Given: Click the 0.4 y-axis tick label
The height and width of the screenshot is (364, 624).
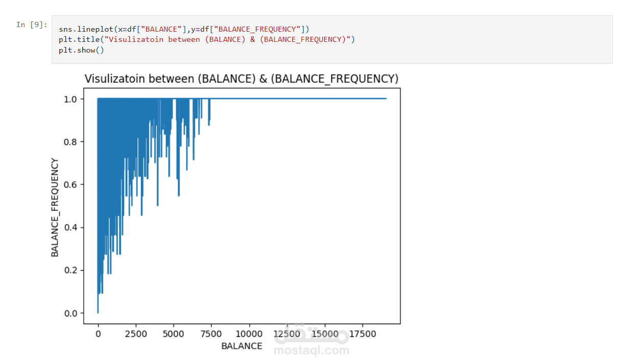Looking at the screenshot, I should 70,227.
